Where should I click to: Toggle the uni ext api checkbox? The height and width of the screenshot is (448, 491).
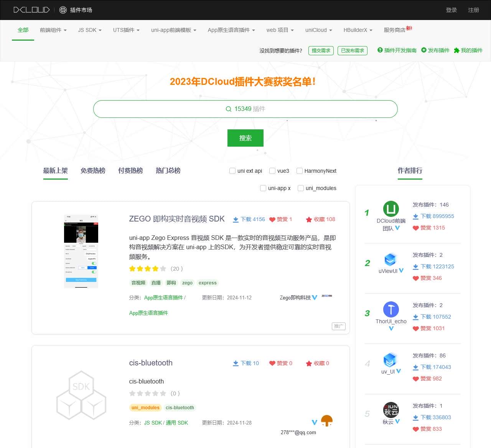pyautogui.click(x=232, y=171)
